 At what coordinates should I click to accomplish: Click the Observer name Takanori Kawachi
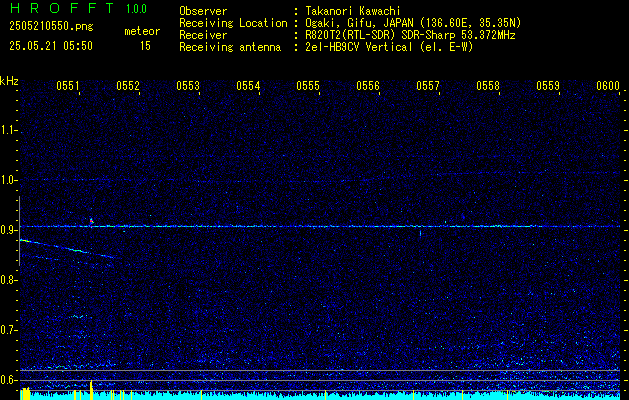click(353, 11)
